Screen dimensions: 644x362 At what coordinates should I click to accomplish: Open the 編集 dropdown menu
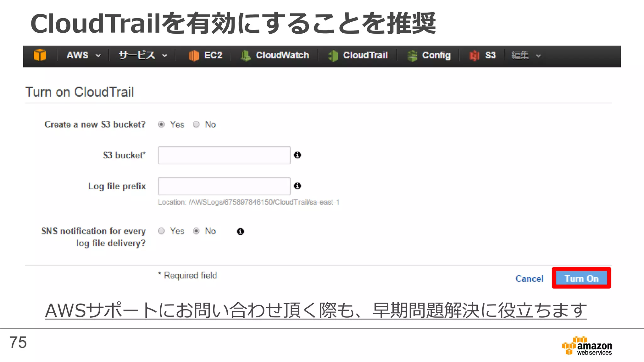526,55
